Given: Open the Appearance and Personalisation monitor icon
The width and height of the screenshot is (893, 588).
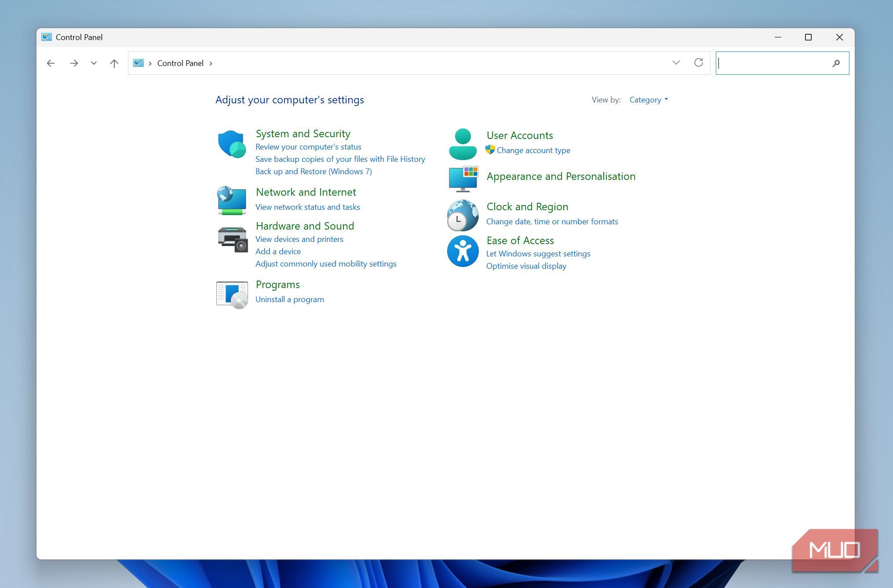Looking at the screenshot, I should click(463, 179).
